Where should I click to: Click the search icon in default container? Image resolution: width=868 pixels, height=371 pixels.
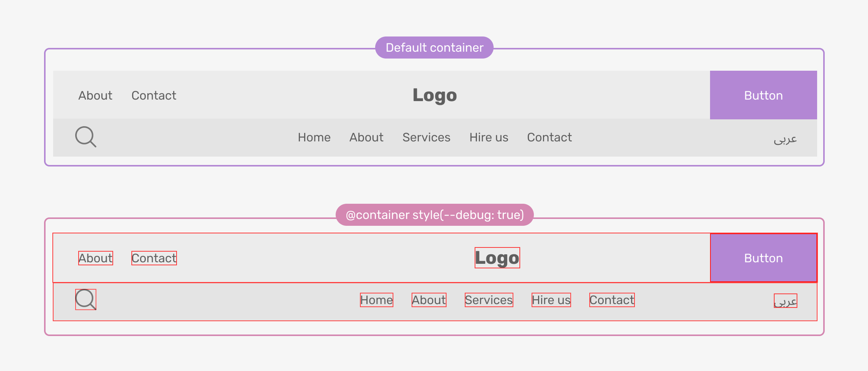click(x=85, y=137)
